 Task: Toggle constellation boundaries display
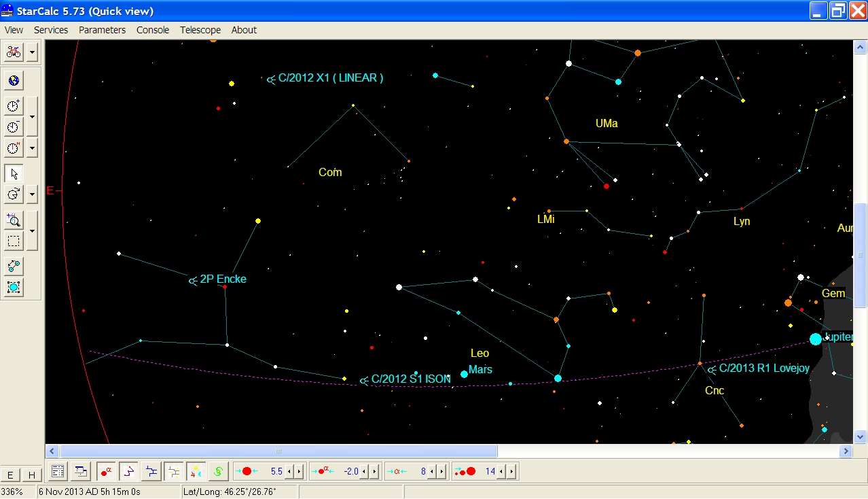pyautogui.click(x=151, y=471)
